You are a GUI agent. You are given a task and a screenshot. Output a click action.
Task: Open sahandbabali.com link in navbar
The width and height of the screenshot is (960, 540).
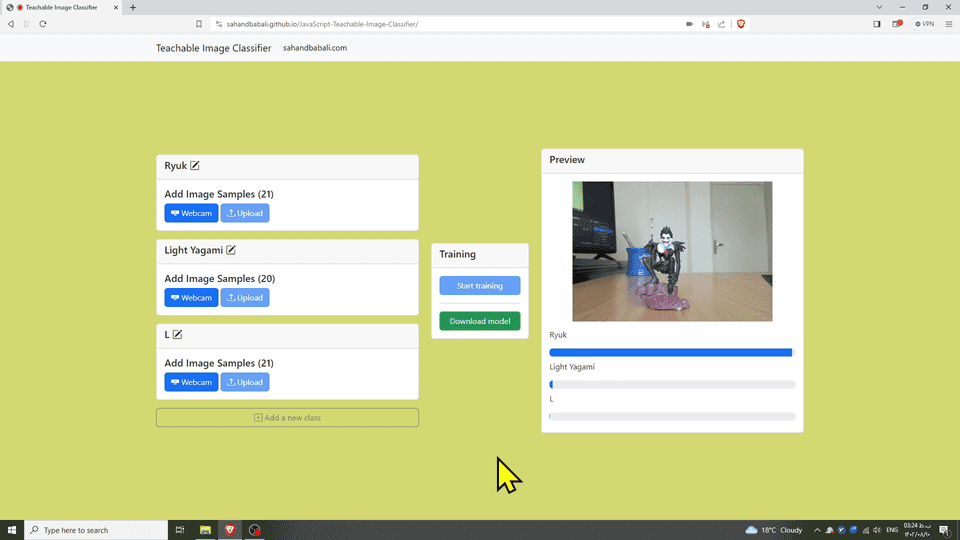[315, 48]
